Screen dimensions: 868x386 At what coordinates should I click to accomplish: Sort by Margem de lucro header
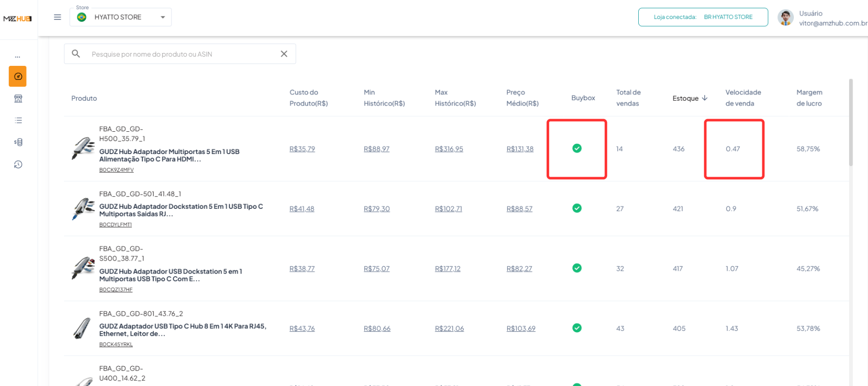(x=809, y=98)
